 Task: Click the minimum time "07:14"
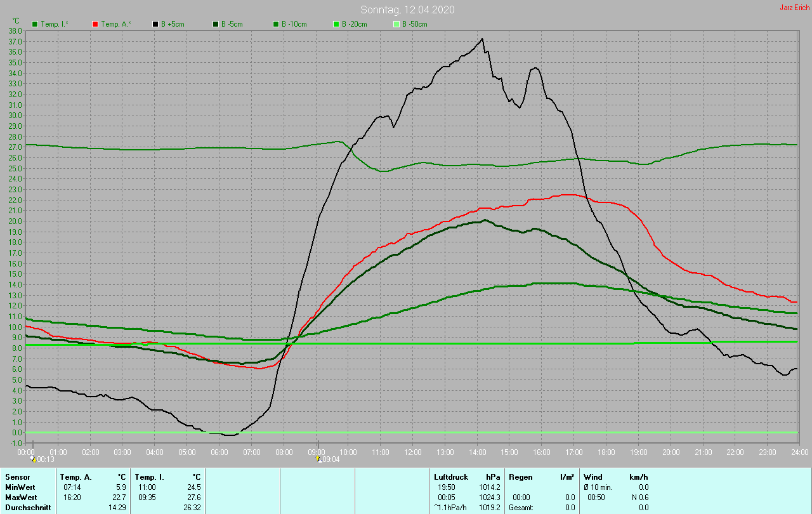pyautogui.click(x=72, y=487)
